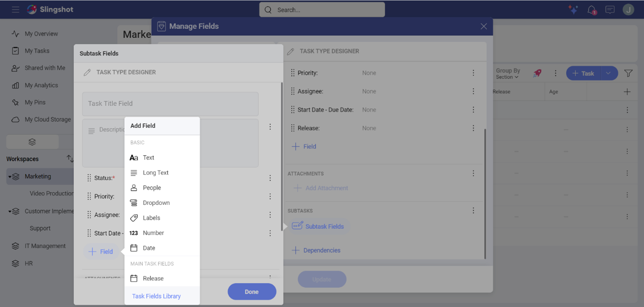Open the Task Fields Library link
The height and width of the screenshot is (307, 644).
click(156, 296)
